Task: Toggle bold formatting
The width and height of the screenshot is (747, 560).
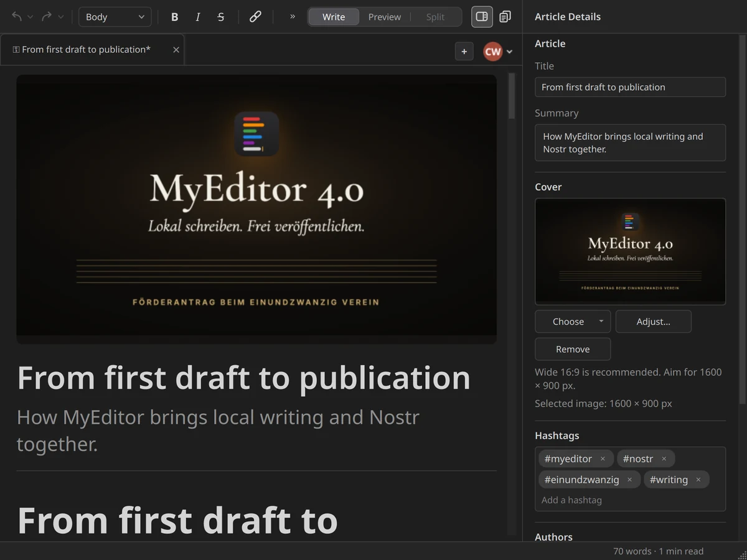Action: (x=174, y=17)
